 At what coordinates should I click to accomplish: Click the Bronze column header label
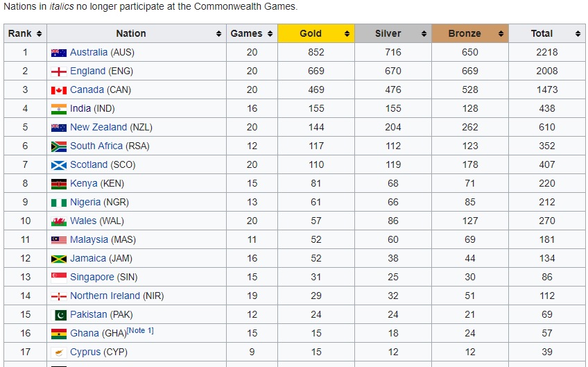point(465,33)
